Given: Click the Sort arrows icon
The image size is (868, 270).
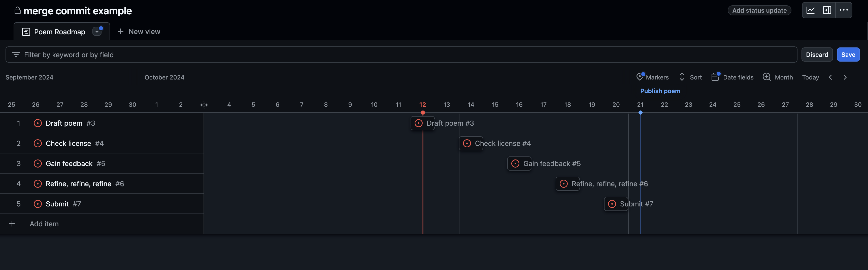Looking at the screenshot, I should pyautogui.click(x=682, y=77).
